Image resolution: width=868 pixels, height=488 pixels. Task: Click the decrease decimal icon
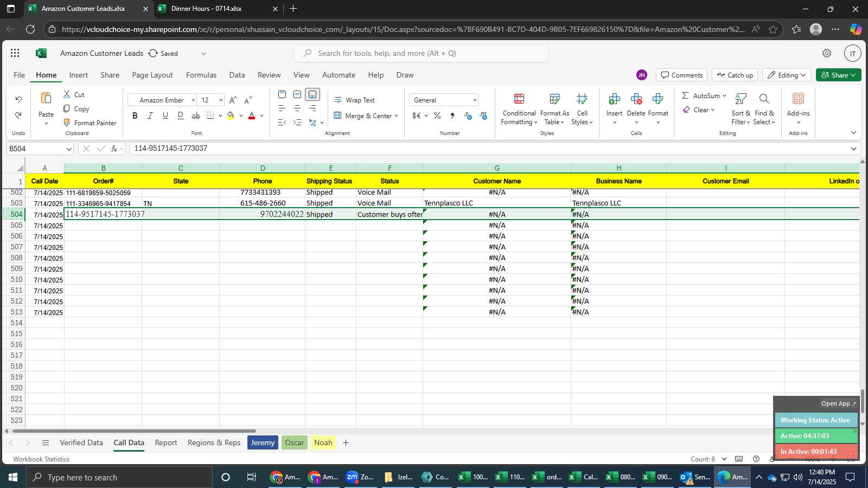[483, 115]
